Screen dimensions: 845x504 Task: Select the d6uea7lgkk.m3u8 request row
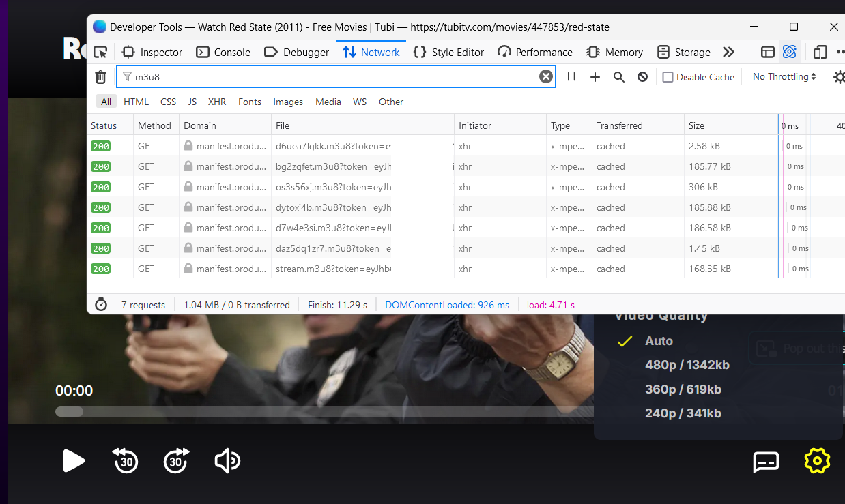pos(466,146)
